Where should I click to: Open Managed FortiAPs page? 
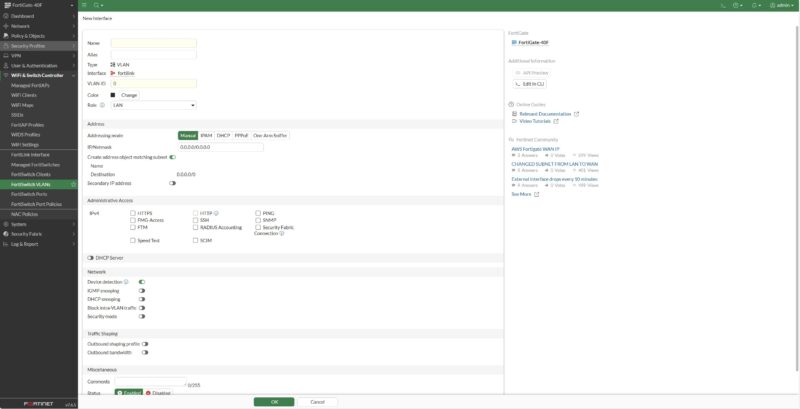[x=31, y=85]
